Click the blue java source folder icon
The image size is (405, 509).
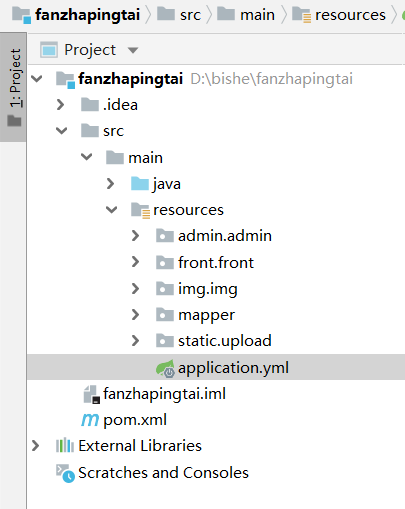(140, 184)
